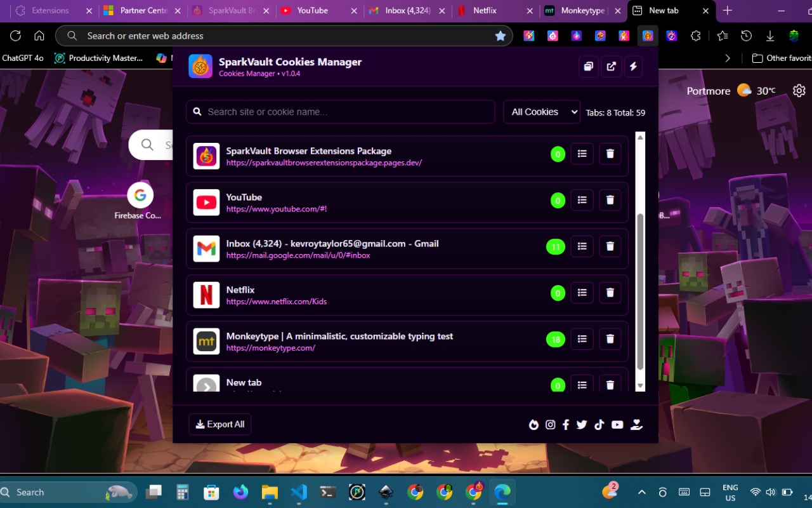Click the cookie list scrollbar thumb
Screen dimensions: 812x508
640,291
